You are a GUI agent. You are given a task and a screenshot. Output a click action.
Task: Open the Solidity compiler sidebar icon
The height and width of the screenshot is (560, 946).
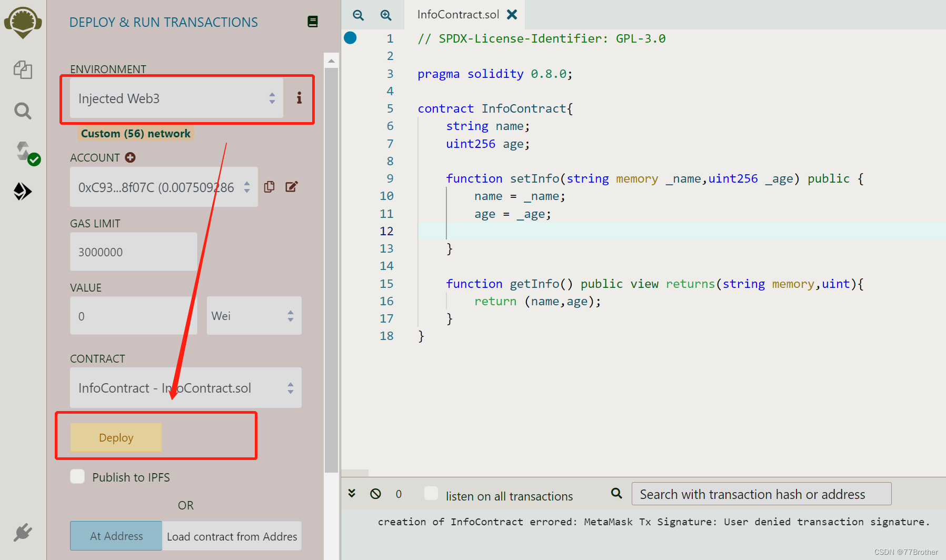click(x=26, y=153)
